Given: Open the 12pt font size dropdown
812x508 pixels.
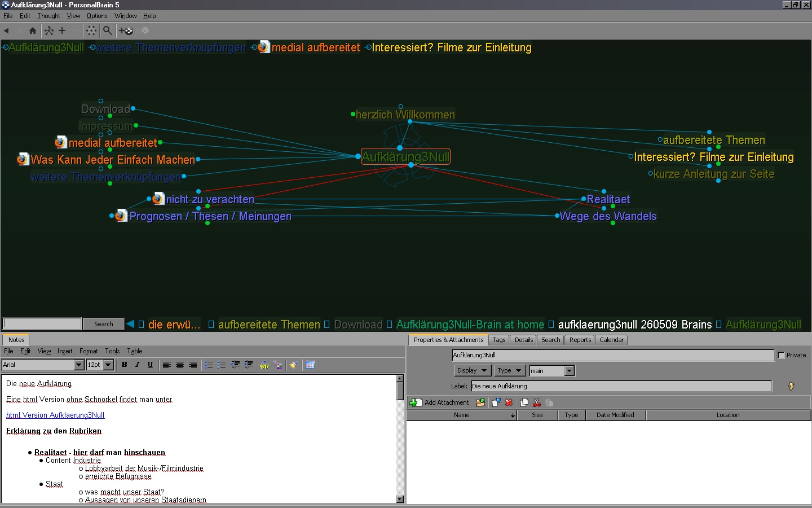Looking at the screenshot, I should (108, 365).
